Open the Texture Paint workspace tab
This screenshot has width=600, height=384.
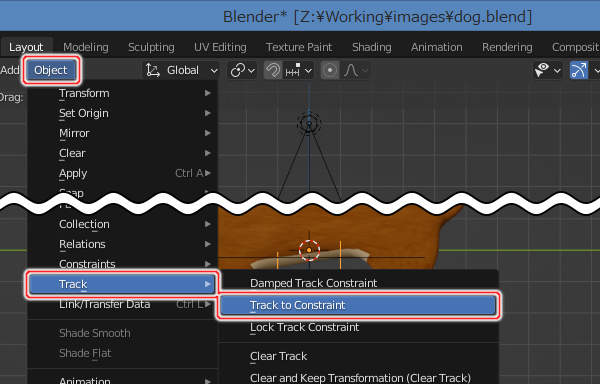[299, 47]
